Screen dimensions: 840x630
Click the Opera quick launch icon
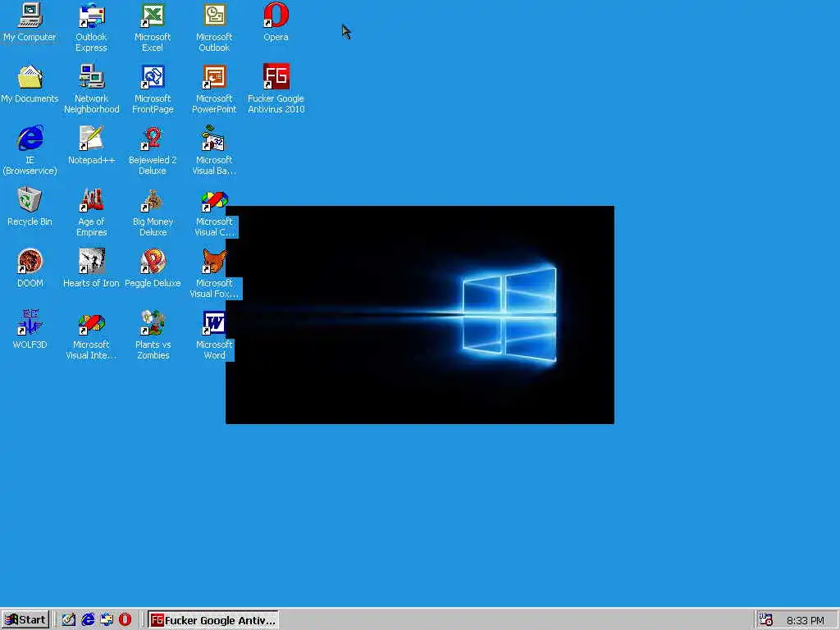click(x=126, y=620)
